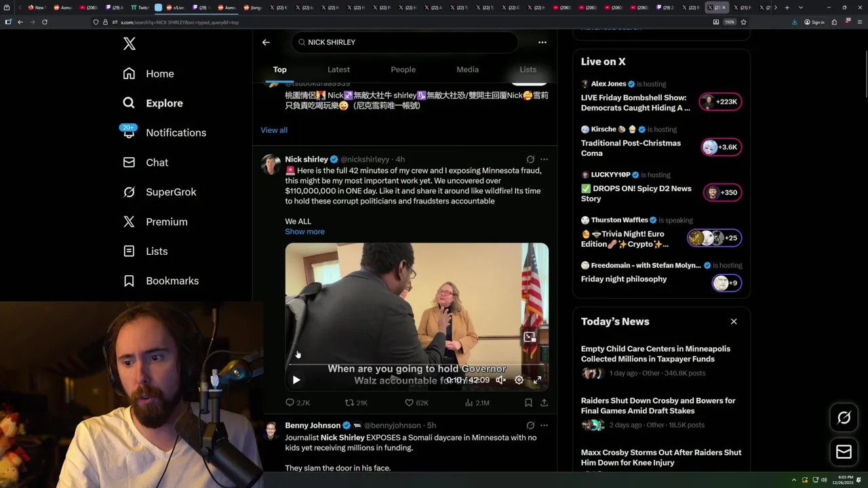This screenshot has width=868, height=488.
Task: Repost Nick shirley post, 21K
Action: point(356,403)
